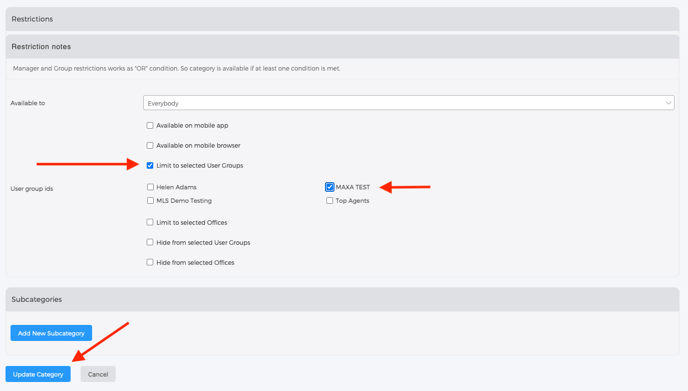The width and height of the screenshot is (688, 391).
Task: Open the Available to dropdown showing Everybody
Action: [408, 103]
